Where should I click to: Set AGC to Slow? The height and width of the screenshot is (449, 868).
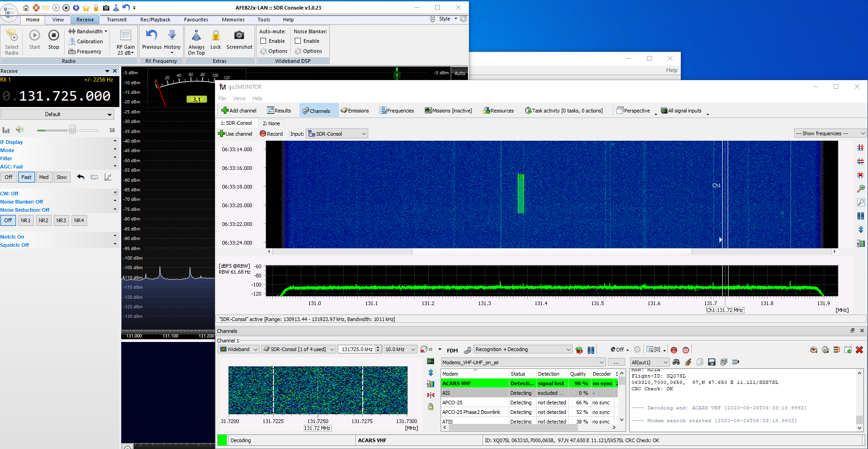pos(62,177)
